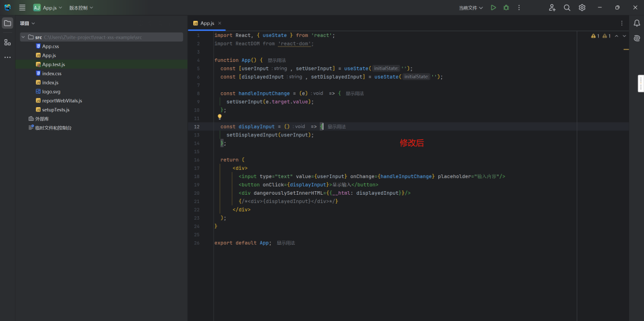The image size is (644, 321).
Task: Open the IDE settings gear
Action: click(582, 8)
